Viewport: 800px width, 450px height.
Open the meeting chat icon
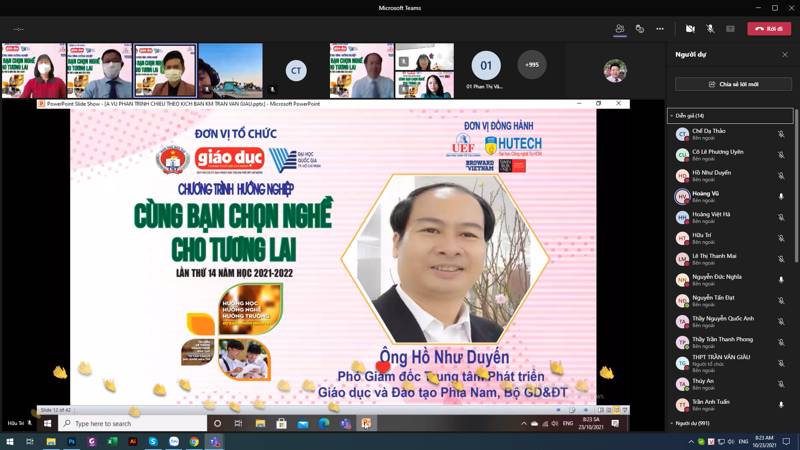(640, 29)
